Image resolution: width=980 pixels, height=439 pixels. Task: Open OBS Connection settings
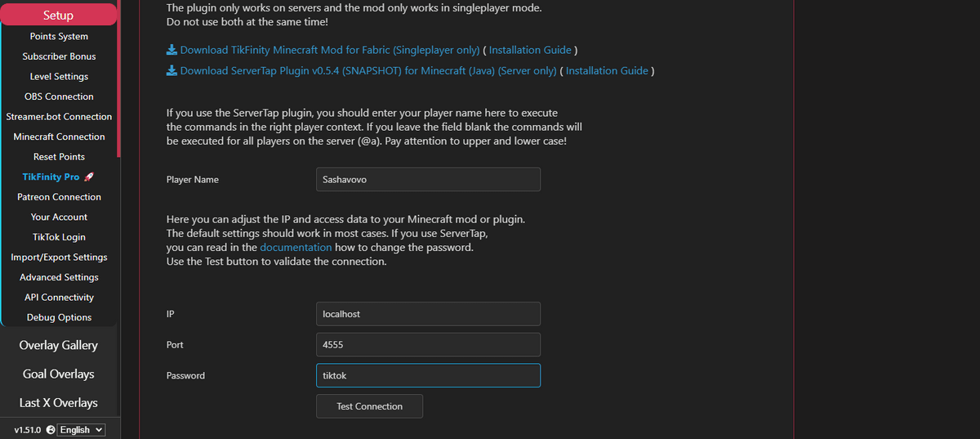pyautogui.click(x=59, y=96)
